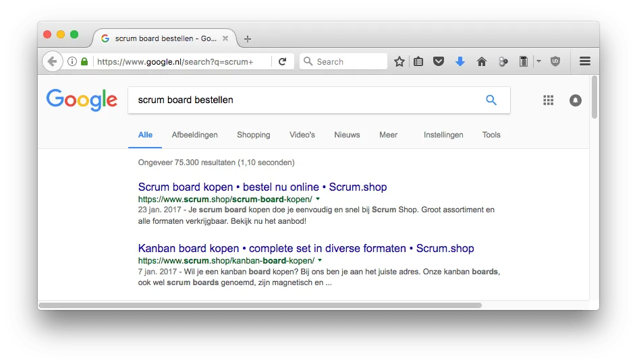Open 'Scrum board kopen' result link
This screenshot has width=637, height=364.
(262, 187)
